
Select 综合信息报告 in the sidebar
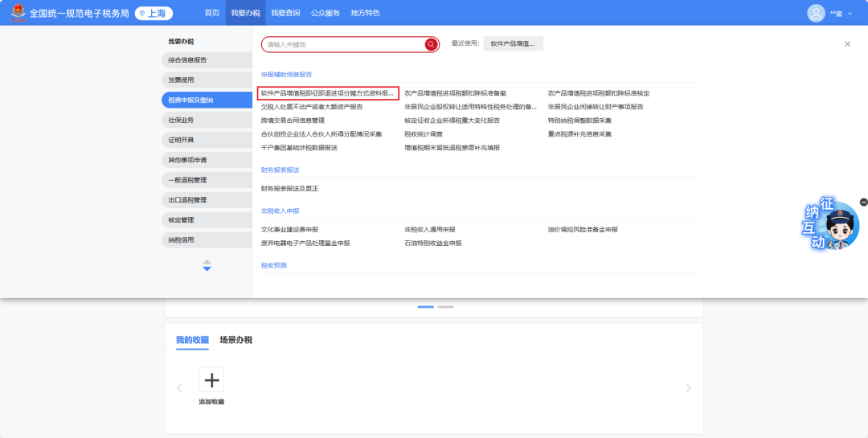click(207, 59)
